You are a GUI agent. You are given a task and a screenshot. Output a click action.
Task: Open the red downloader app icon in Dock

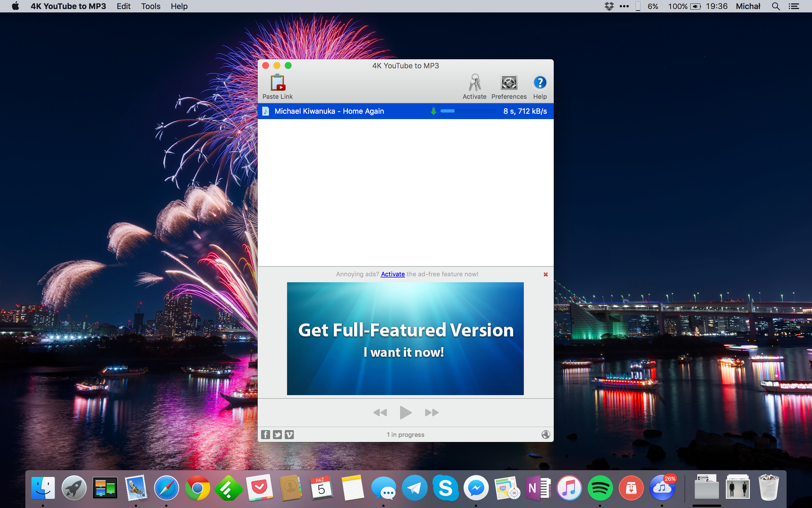coord(631,488)
